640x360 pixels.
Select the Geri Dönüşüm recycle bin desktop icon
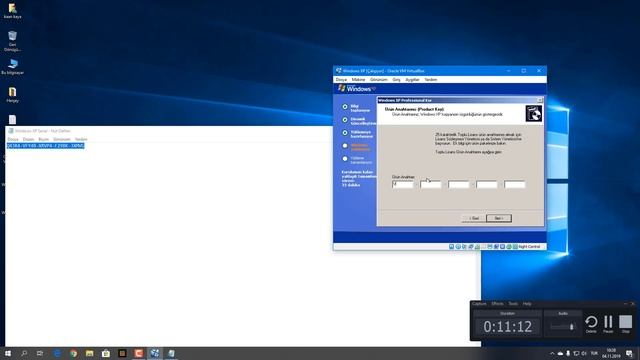click(12, 41)
